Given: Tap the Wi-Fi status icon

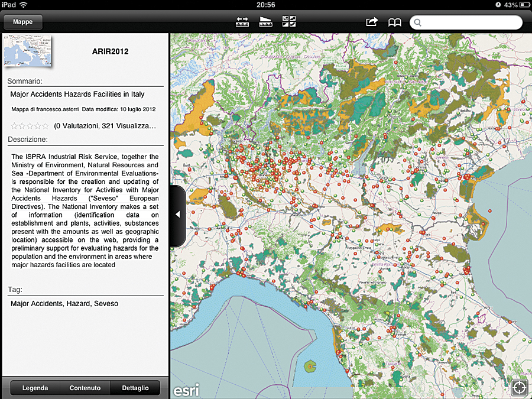Looking at the screenshot, I should click(x=24, y=5).
